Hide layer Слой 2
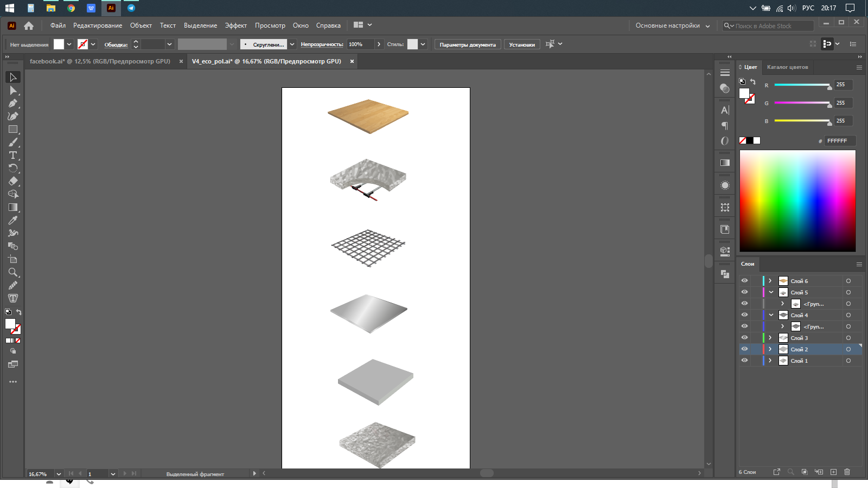868x488 pixels. [x=745, y=349]
